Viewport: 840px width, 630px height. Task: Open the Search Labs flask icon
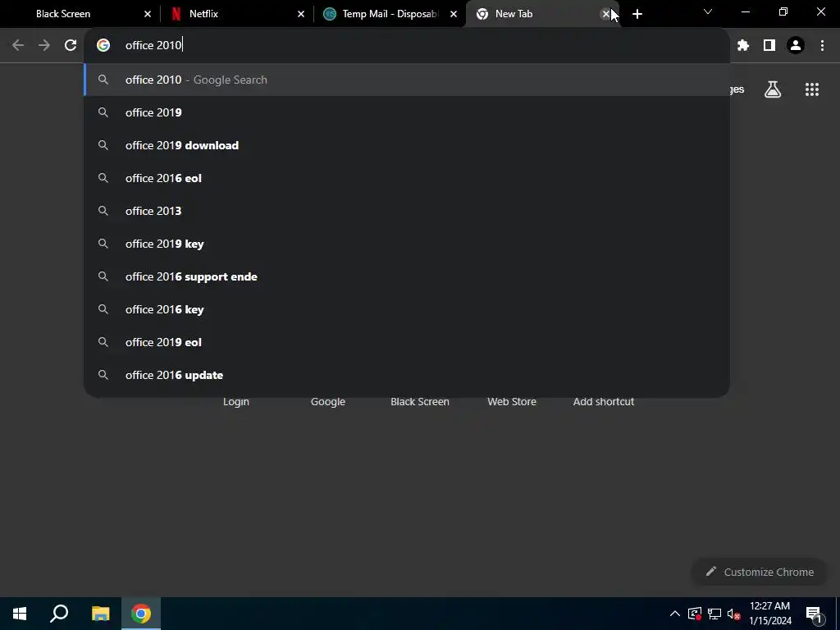(x=773, y=89)
